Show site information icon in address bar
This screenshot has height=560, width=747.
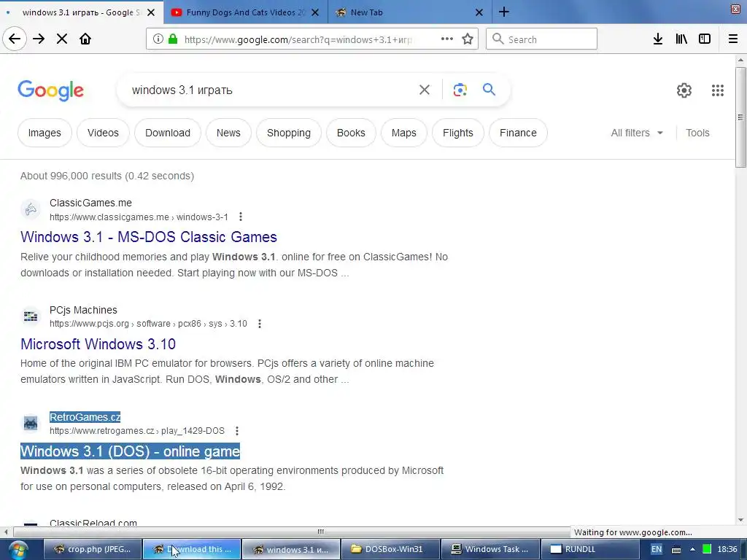tap(158, 39)
